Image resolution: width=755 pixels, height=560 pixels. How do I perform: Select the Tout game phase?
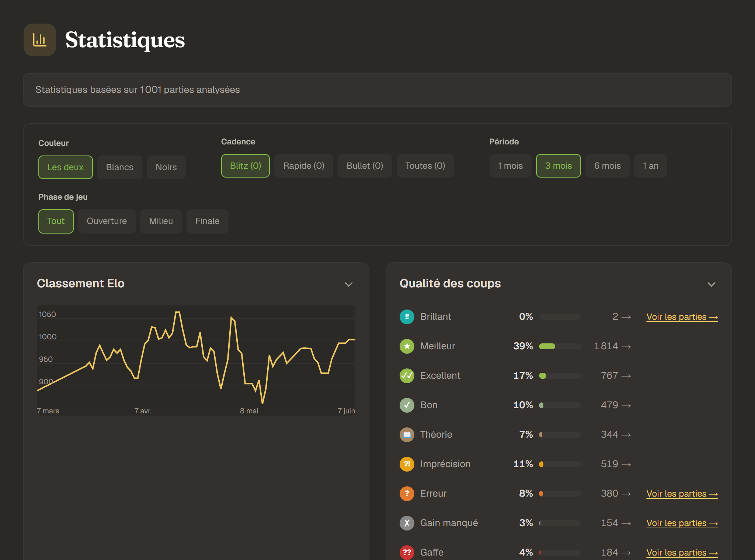56,221
